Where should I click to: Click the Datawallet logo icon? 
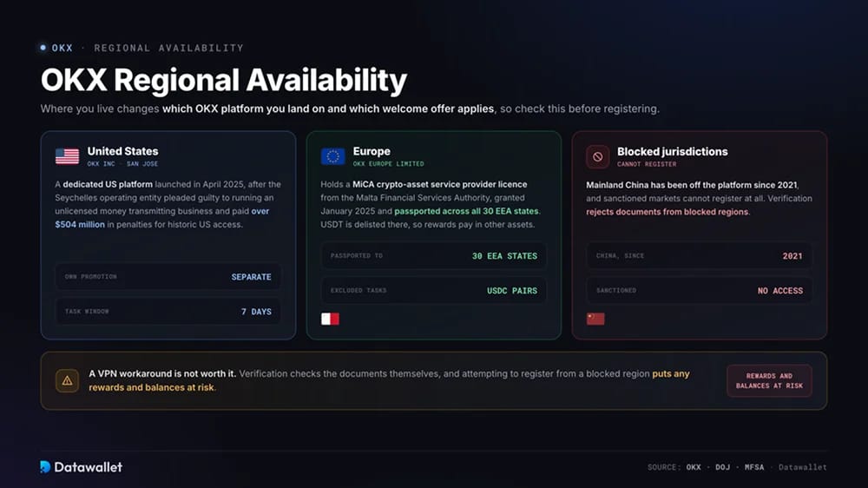tap(45, 467)
